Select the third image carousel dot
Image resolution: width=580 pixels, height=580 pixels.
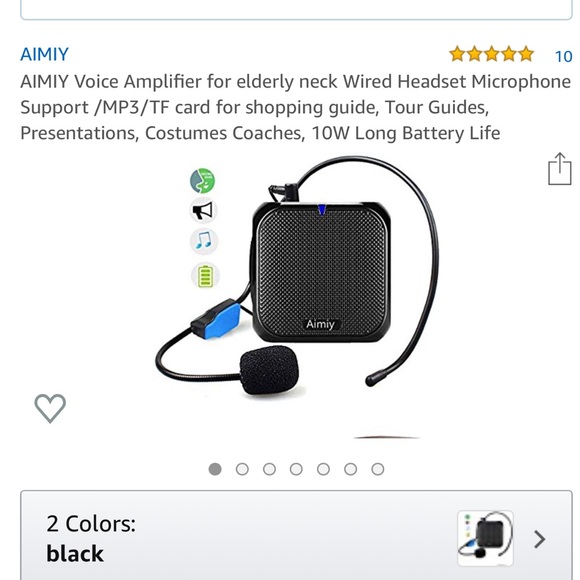tap(269, 469)
